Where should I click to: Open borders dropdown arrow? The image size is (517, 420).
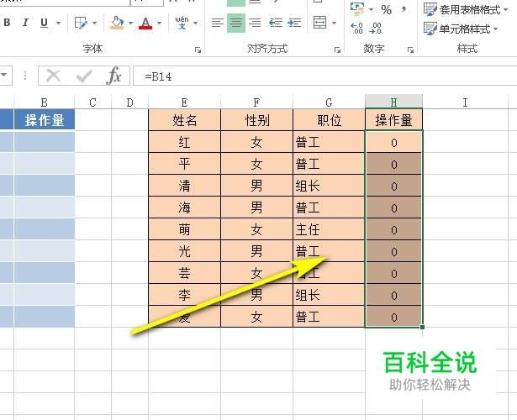(x=95, y=23)
